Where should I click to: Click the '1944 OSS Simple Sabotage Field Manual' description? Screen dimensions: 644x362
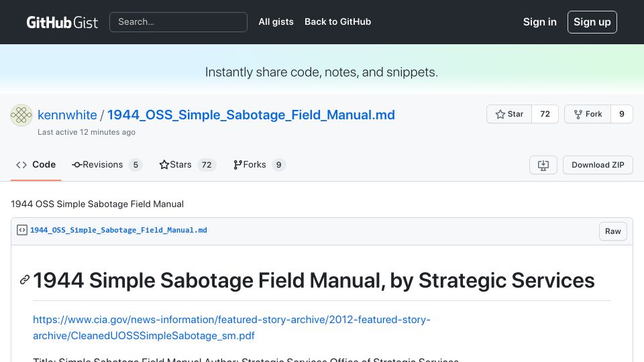[x=97, y=204]
